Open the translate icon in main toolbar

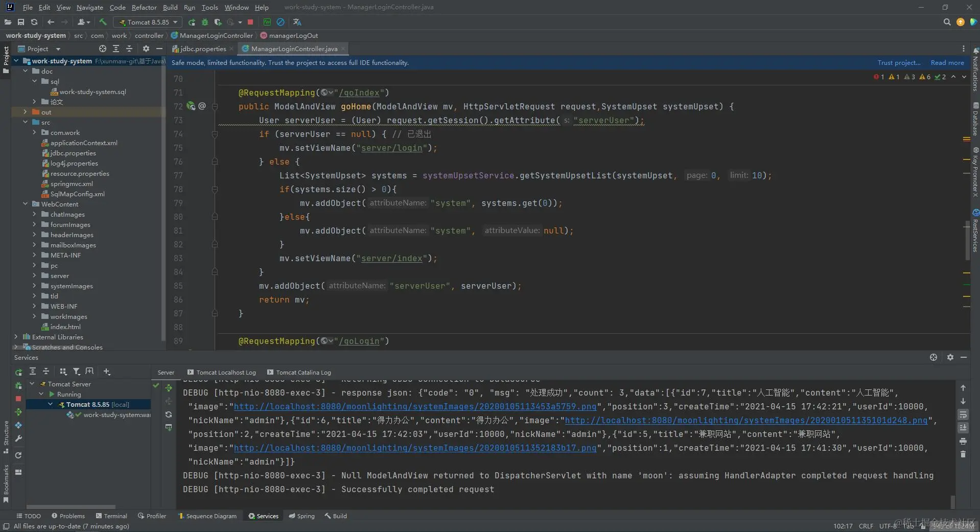(297, 22)
